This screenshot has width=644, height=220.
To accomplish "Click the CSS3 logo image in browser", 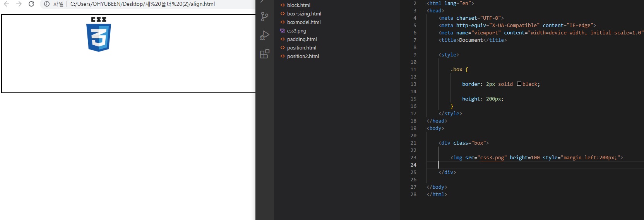I will pos(99,34).
